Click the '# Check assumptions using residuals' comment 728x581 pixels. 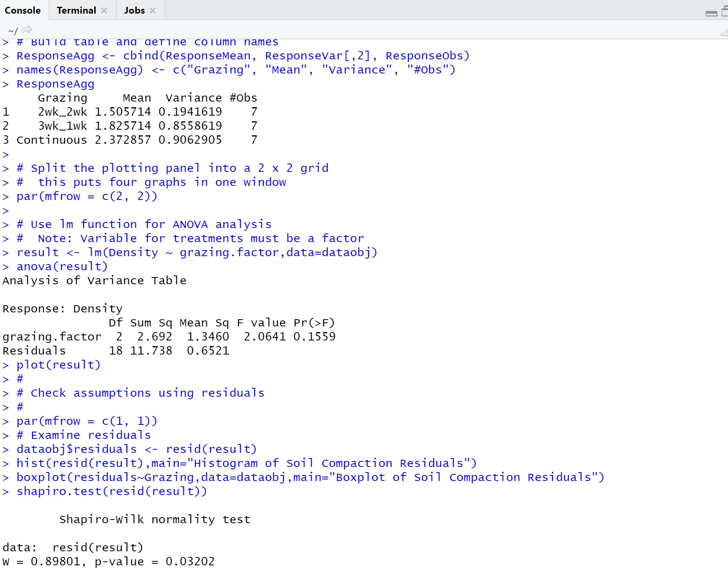[x=140, y=393]
